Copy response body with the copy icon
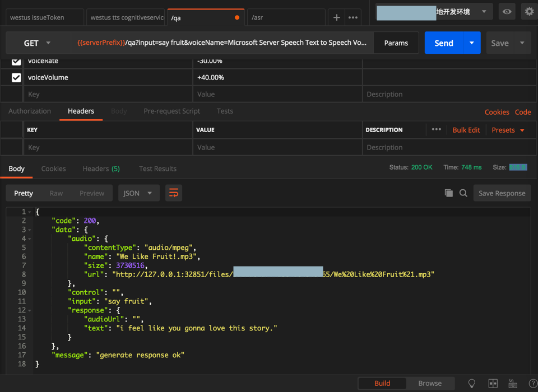This screenshot has width=538, height=392. click(448, 193)
